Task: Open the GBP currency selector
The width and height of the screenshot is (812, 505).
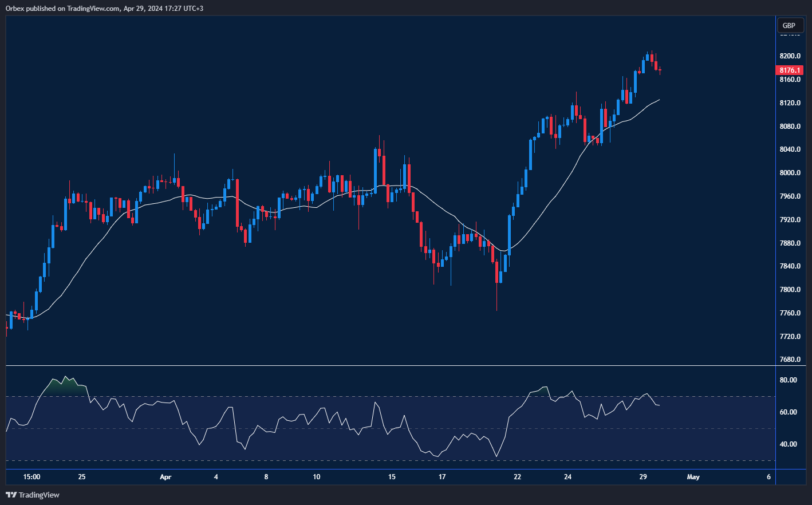Action: (x=790, y=25)
